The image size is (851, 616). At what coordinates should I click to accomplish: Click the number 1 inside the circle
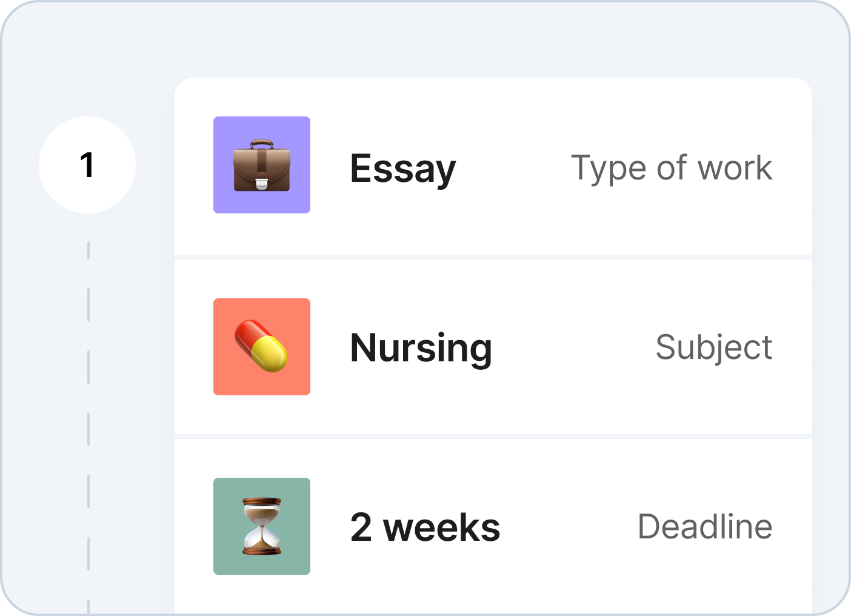(87, 165)
